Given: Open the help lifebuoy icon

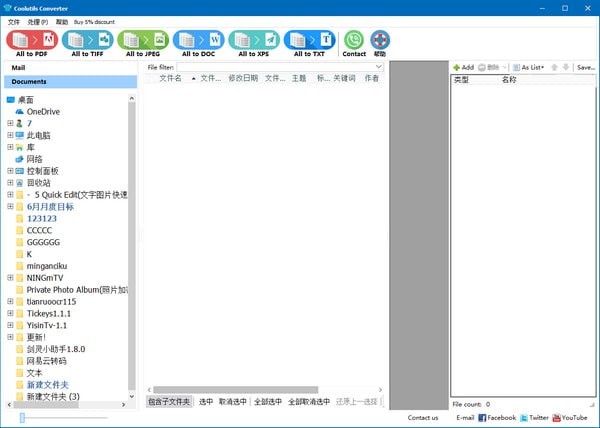Looking at the screenshot, I should click(x=380, y=40).
